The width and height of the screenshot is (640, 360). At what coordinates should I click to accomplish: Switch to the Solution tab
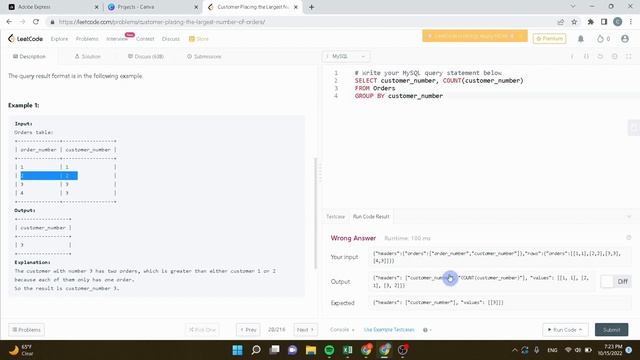click(87, 56)
